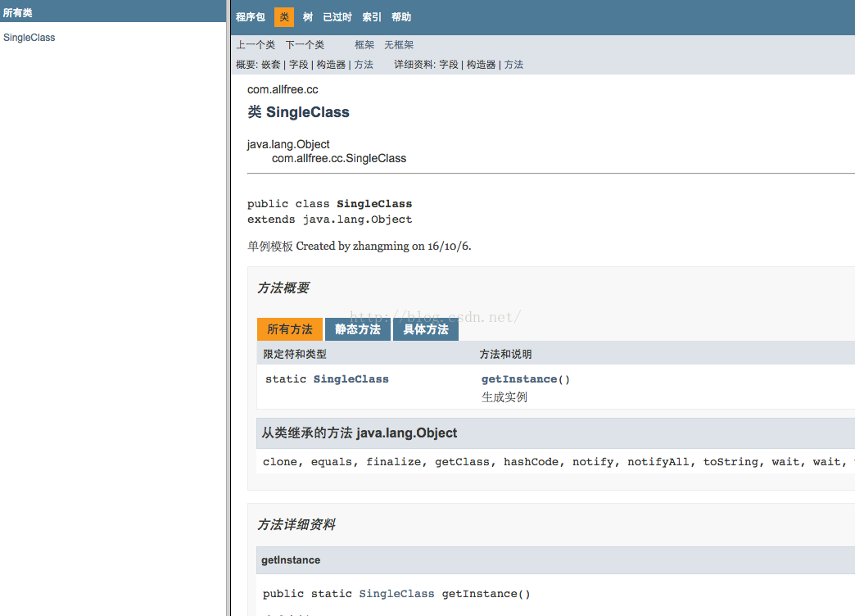Open the 树 class hierarchy page
This screenshot has width=855, height=616.
click(307, 16)
